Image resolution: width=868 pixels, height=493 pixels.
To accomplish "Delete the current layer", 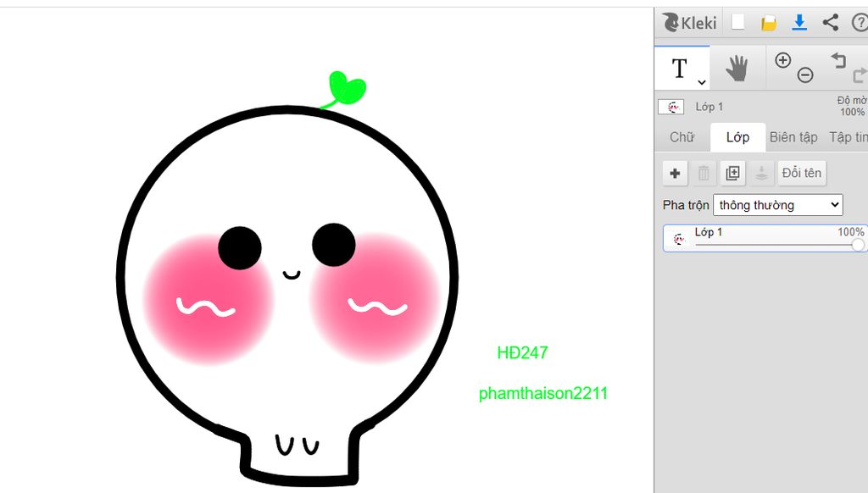I will (x=704, y=173).
